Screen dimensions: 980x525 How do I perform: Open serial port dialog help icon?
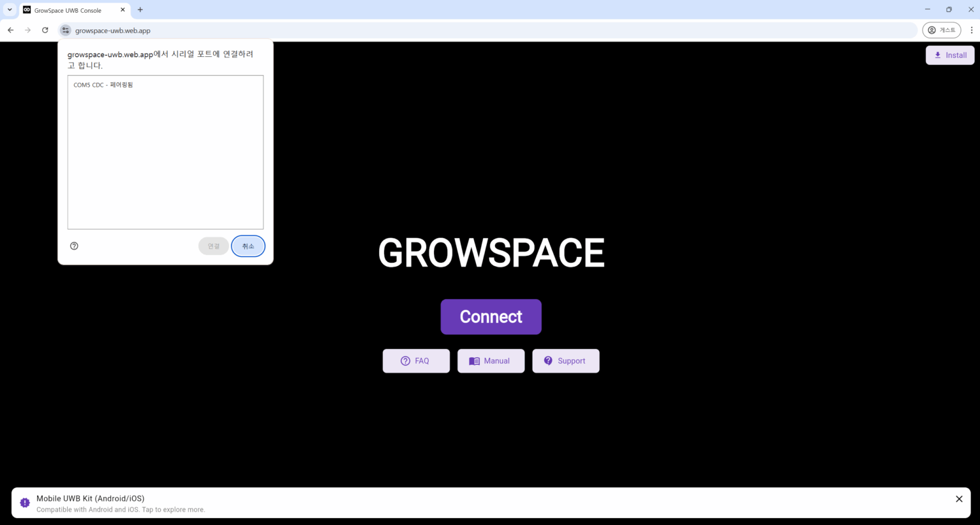pos(74,246)
